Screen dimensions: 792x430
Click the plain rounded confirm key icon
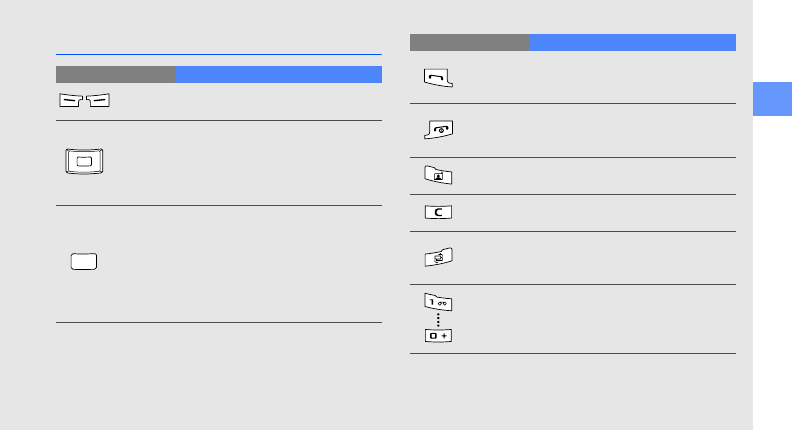point(84,262)
